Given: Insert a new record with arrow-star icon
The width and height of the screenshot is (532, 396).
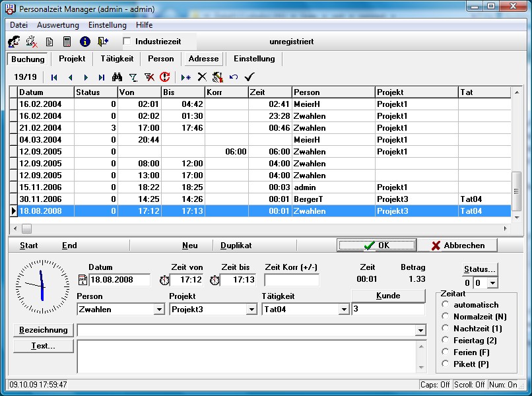Looking at the screenshot, I should tap(185, 77).
